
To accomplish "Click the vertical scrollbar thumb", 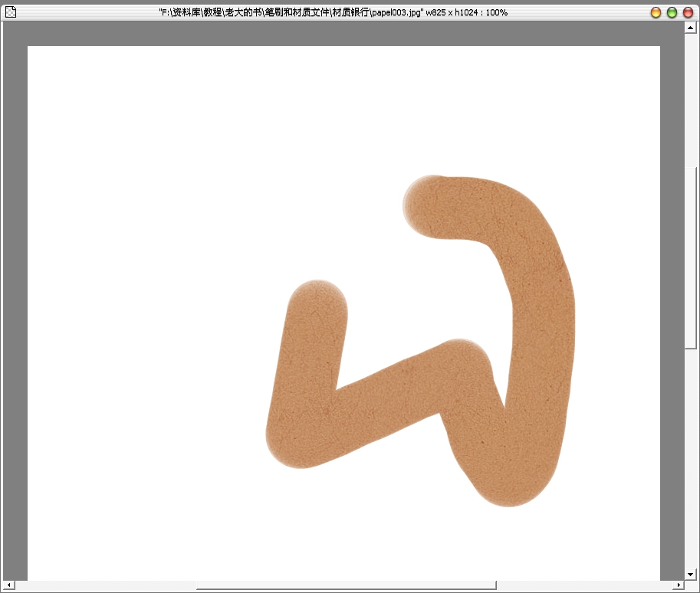I will [x=690, y=258].
